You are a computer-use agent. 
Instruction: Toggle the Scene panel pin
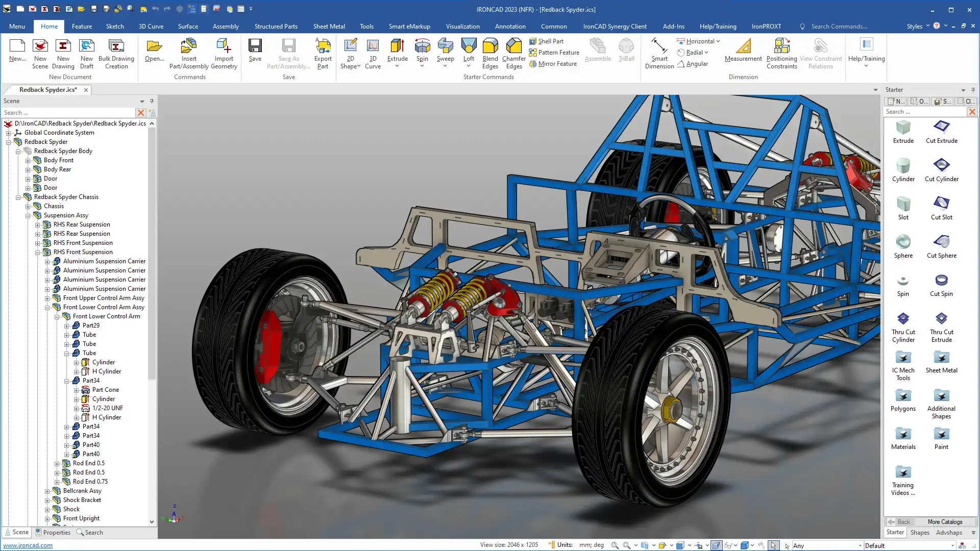152,101
